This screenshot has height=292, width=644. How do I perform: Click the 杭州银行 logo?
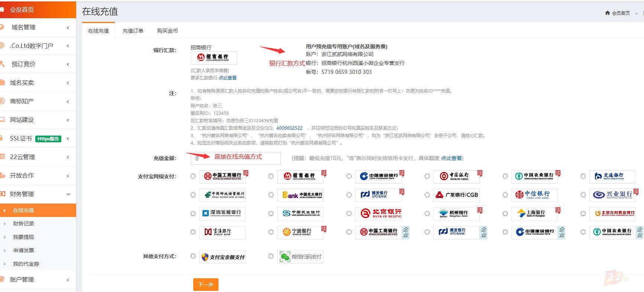(x=456, y=214)
